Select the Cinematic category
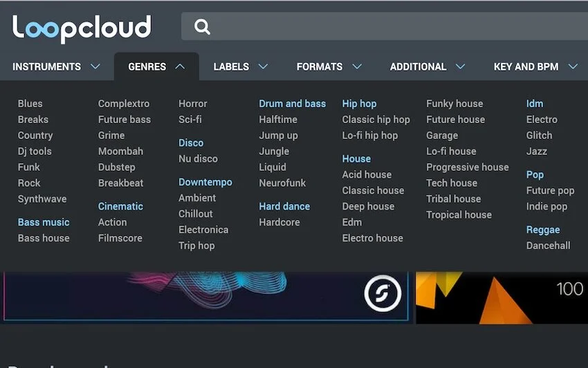 click(120, 206)
